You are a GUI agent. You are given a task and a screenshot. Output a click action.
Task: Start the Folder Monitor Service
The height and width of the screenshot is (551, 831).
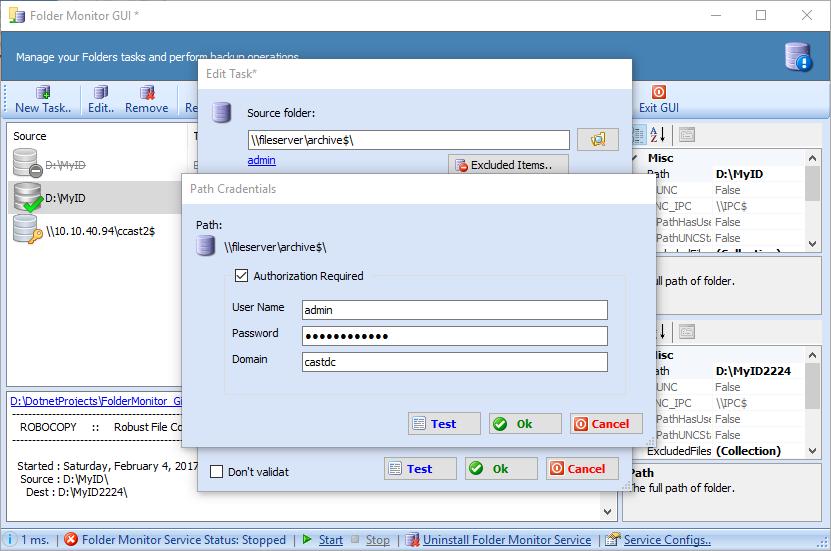pos(331,540)
